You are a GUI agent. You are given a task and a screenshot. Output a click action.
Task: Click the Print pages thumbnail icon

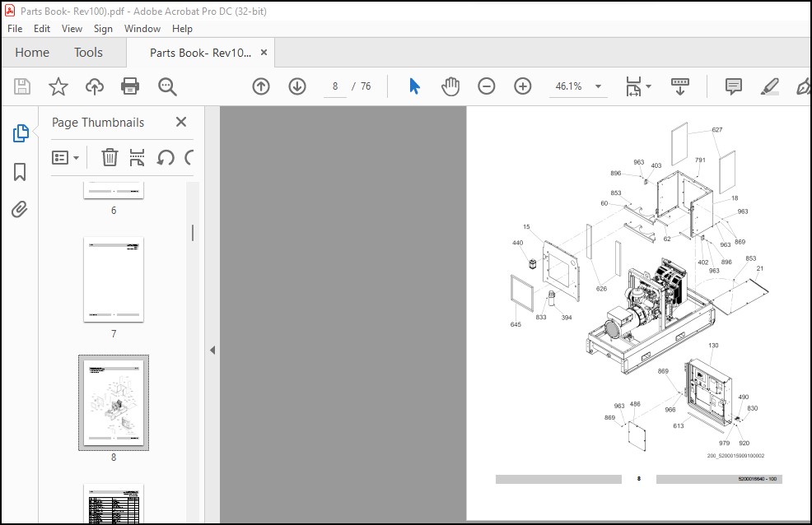[137, 157]
